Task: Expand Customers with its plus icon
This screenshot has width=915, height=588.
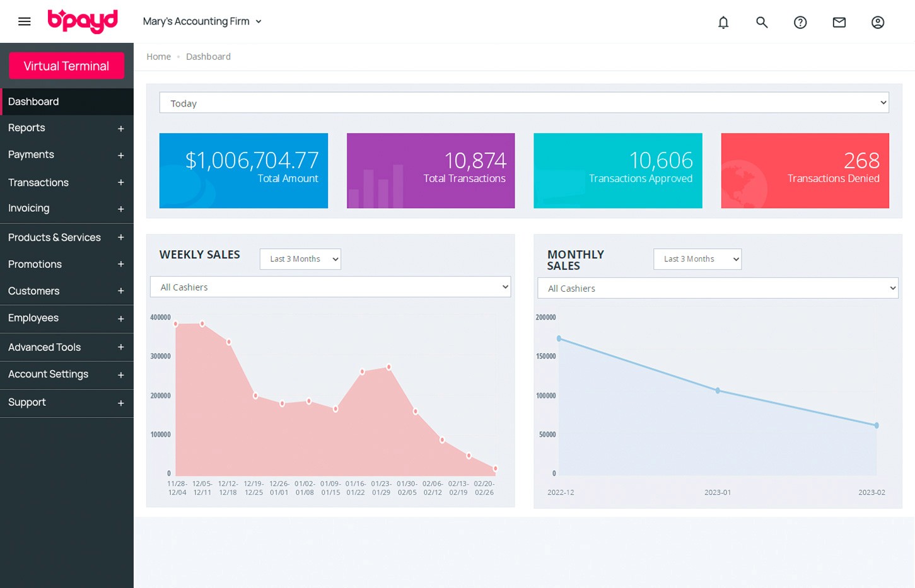Action: [120, 291]
